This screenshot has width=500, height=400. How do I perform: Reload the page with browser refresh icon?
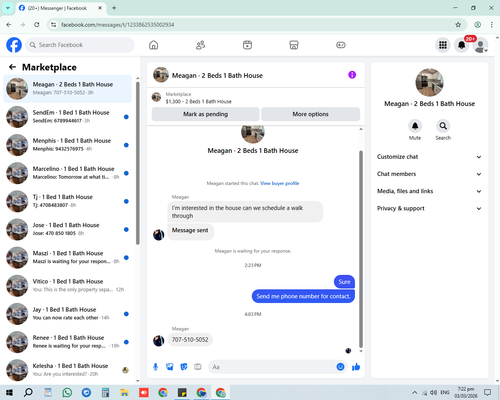[x=37, y=25]
